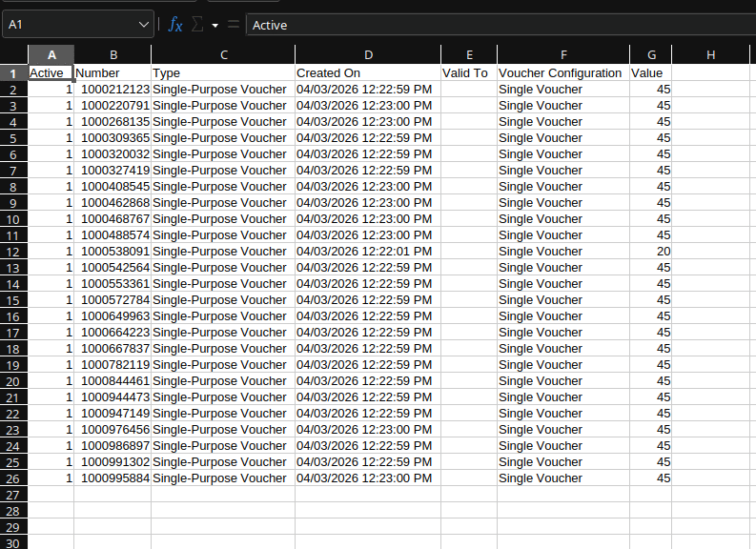756x549 pixels.
Task: Select cell with number 1000553361
Action: click(112, 284)
